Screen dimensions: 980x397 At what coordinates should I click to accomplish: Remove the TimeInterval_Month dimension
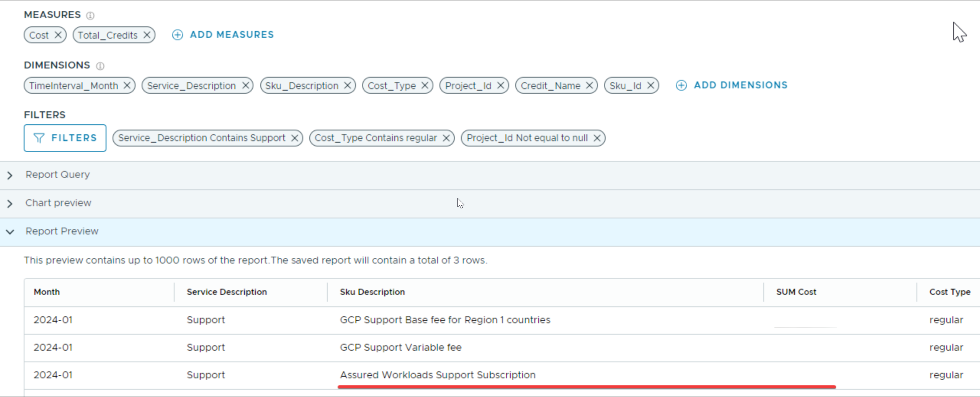click(x=127, y=86)
